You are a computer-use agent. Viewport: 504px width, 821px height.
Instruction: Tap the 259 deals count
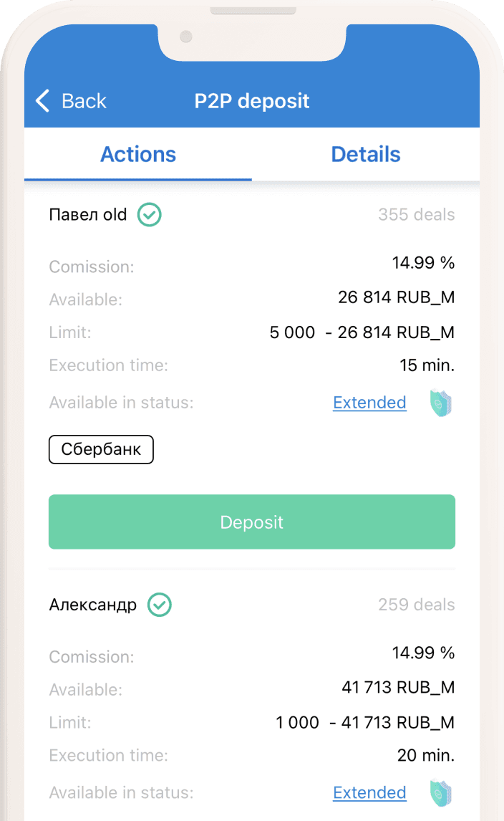pos(417,605)
